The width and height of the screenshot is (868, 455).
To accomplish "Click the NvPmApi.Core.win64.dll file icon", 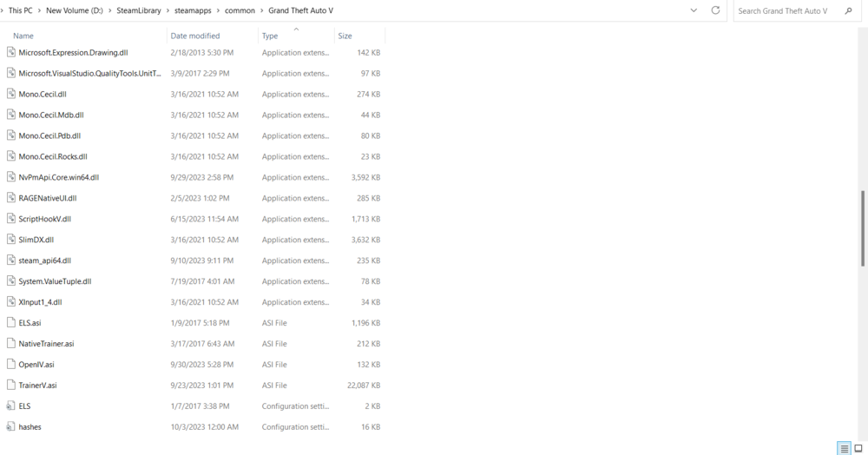I will [x=10, y=177].
